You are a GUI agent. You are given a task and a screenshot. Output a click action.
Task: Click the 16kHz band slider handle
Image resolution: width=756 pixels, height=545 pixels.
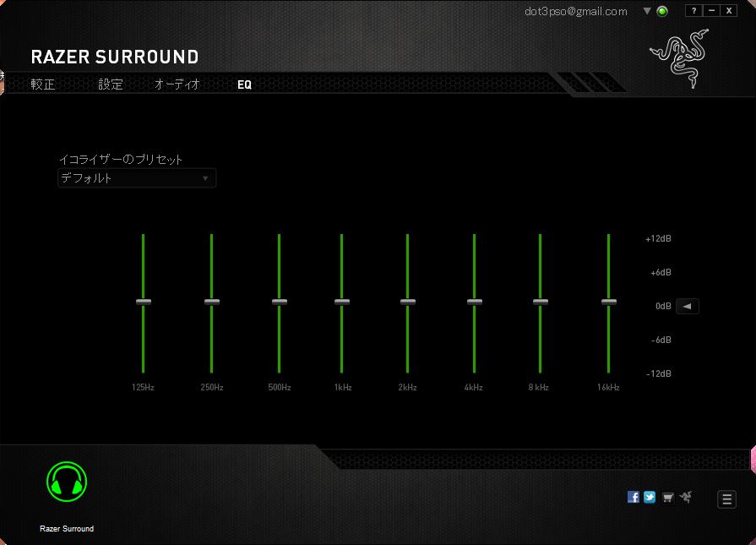coord(609,302)
